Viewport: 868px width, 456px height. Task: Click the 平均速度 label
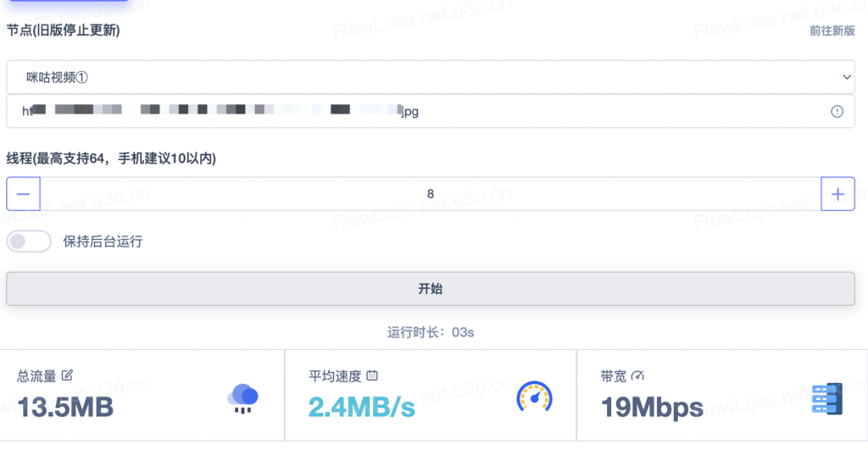coord(335,376)
